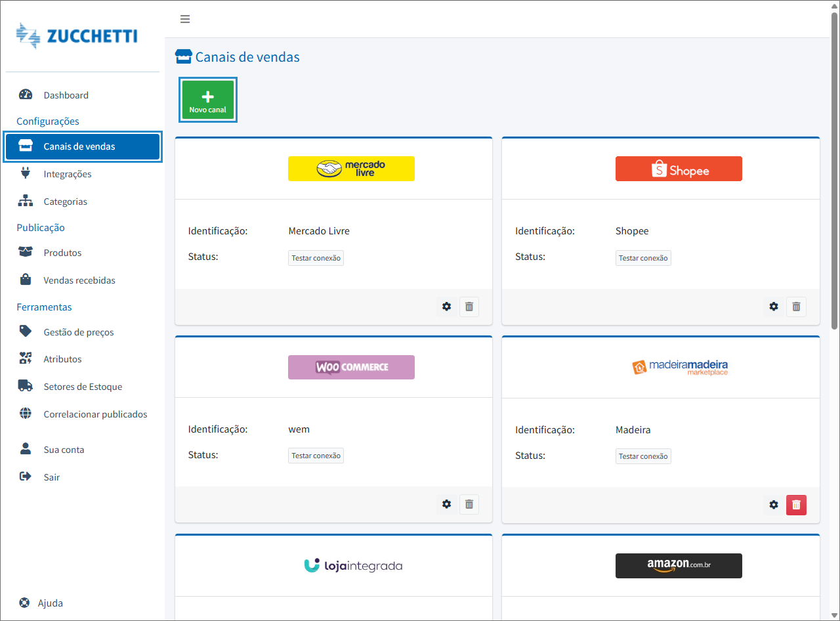Toggle the hamburger sidebar menu
The width and height of the screenshot is (840, 621).
click(185, 19)
